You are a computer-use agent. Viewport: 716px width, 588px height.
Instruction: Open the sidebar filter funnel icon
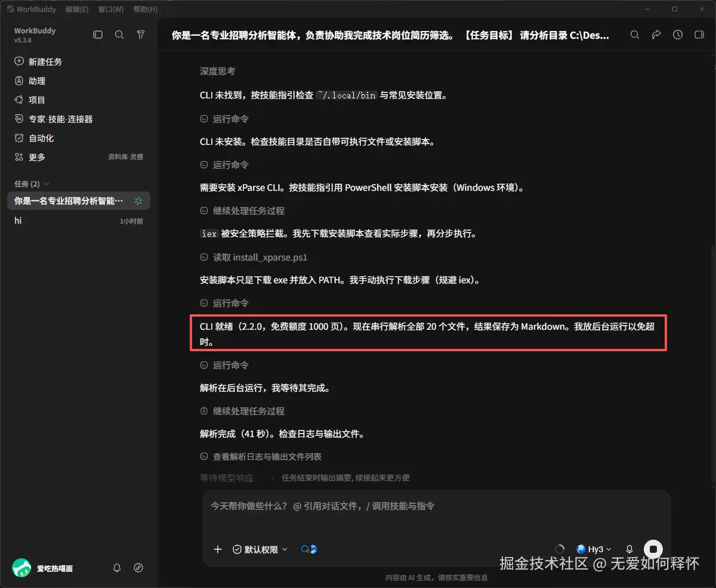pos(141,35)
